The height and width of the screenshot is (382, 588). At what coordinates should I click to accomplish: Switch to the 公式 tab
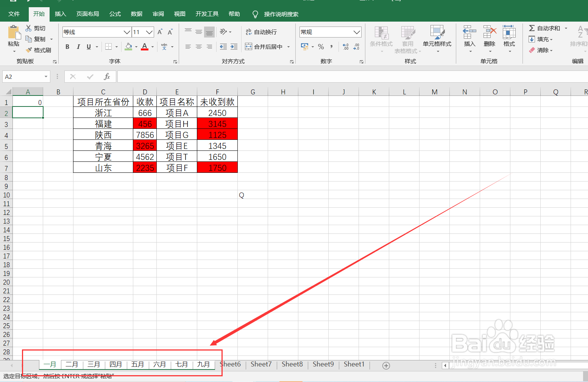115,14
